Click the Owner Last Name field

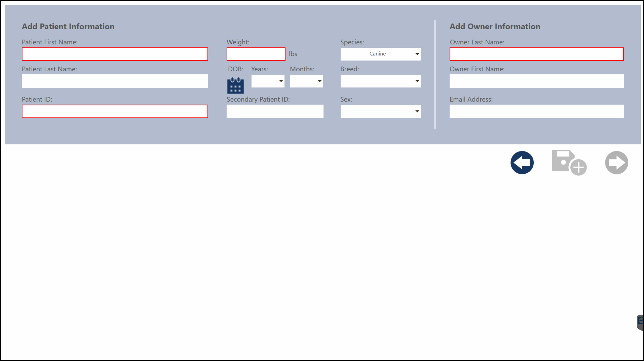(x=537, y=54)
